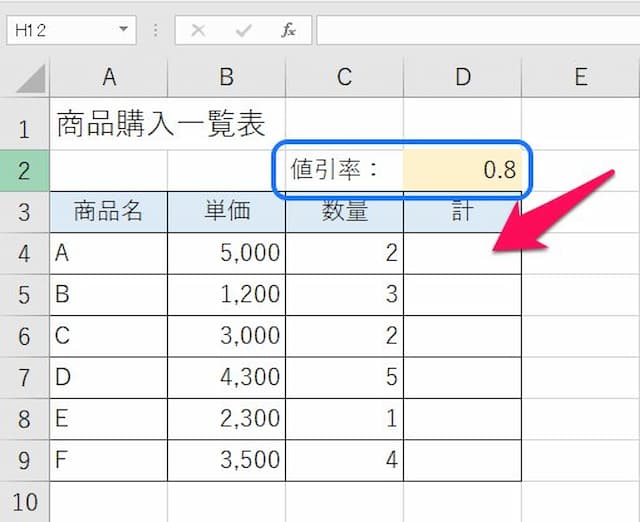
Task: Click the unit price cell 3,000
Action: point(227,336)
